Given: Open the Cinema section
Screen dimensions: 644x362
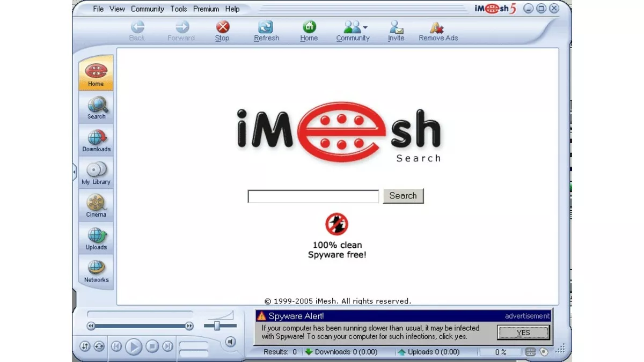Looking at the screenshot, I should 97,206.
